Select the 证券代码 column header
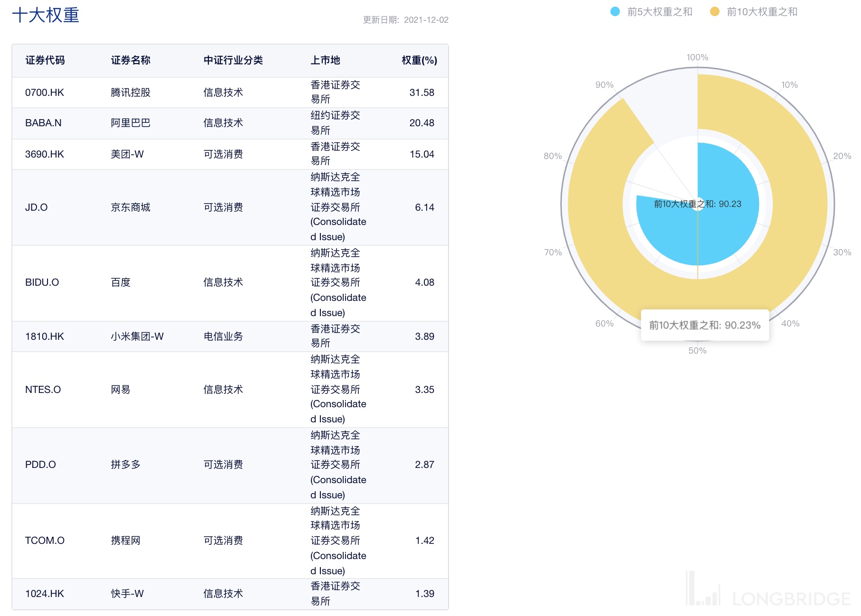The height and width of the screenshot is (616, 861). coord(45,60)
